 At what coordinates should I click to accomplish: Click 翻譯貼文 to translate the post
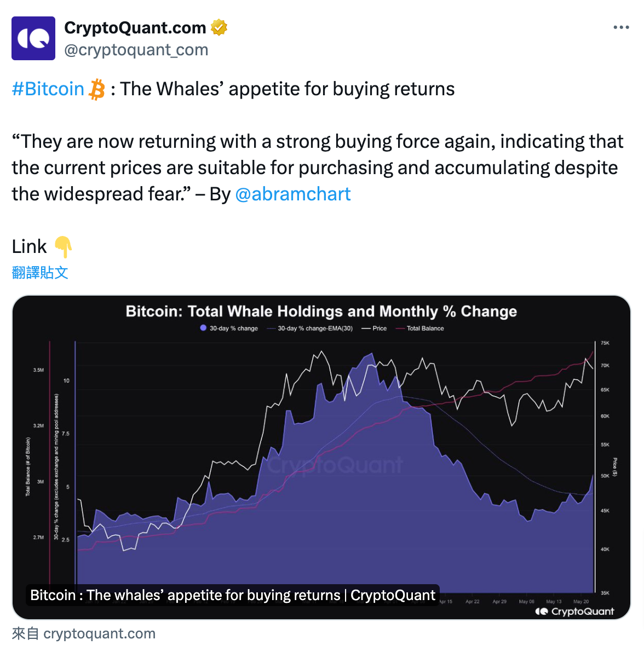coord(40,273)
